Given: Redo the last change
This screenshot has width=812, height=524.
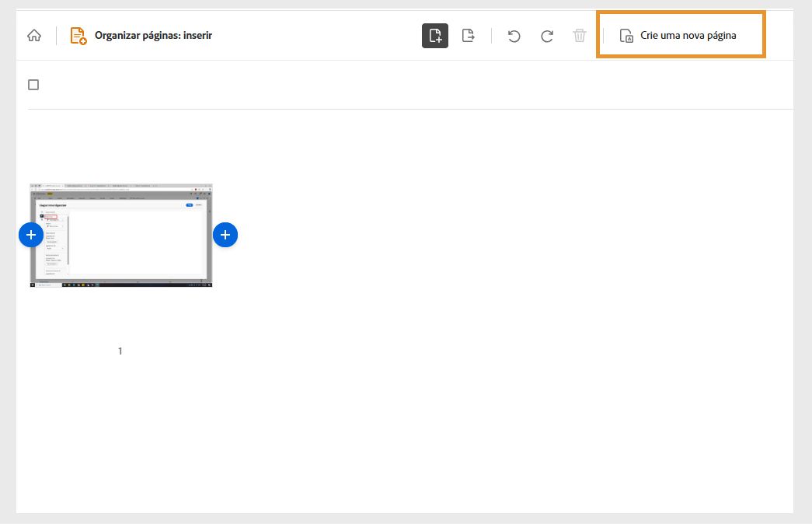Looking at the screenshot, I should click(x=546, y=35).
